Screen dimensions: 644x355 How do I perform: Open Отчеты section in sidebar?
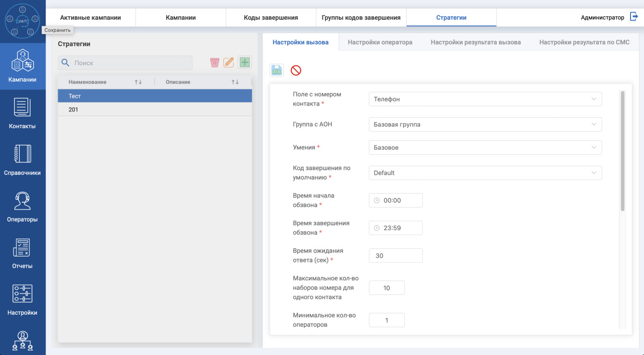click(x=22, y=253)
